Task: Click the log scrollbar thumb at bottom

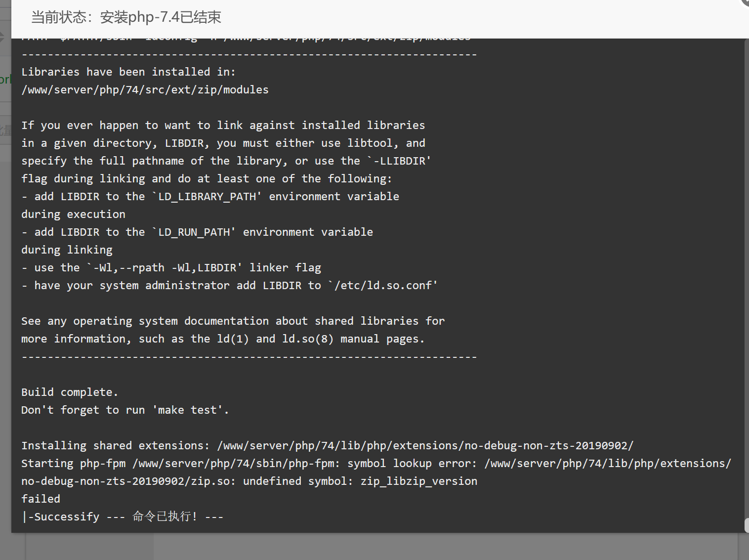Action: pos(747,525)
